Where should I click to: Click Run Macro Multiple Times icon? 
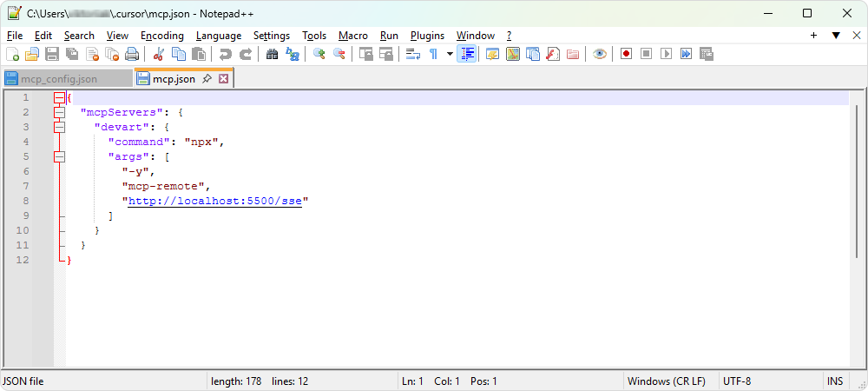coord(686,54)
